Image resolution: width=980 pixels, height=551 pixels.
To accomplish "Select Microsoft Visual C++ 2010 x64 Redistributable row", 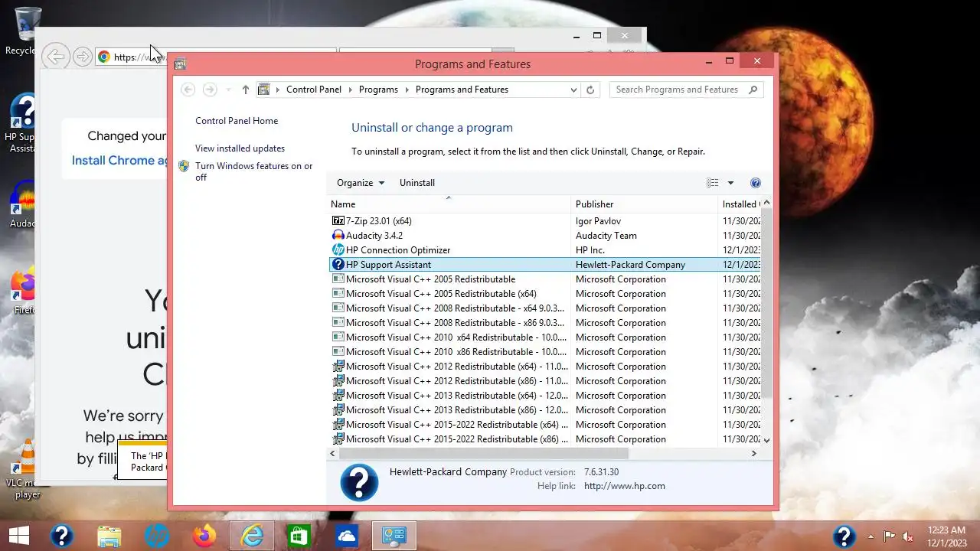I will coord(544,337).
